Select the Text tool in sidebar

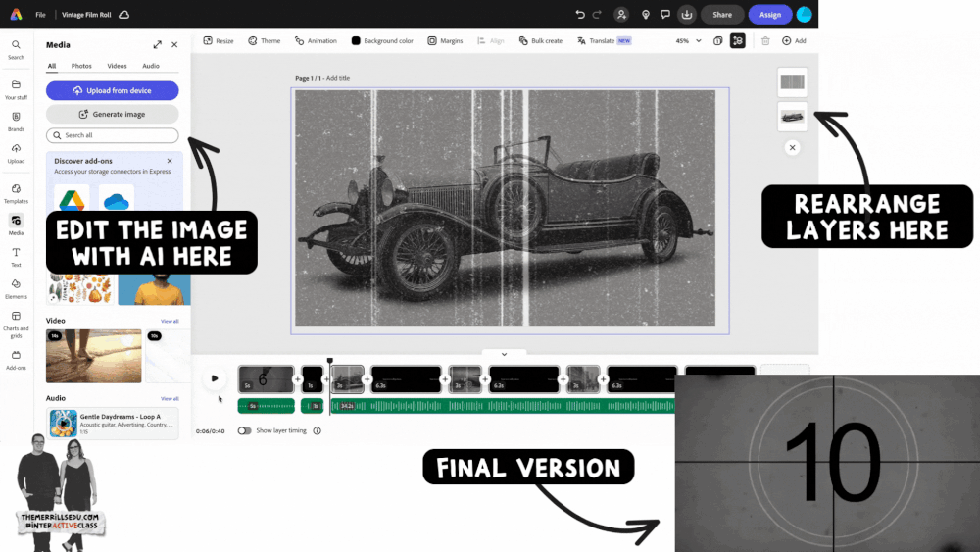[17, 258]
